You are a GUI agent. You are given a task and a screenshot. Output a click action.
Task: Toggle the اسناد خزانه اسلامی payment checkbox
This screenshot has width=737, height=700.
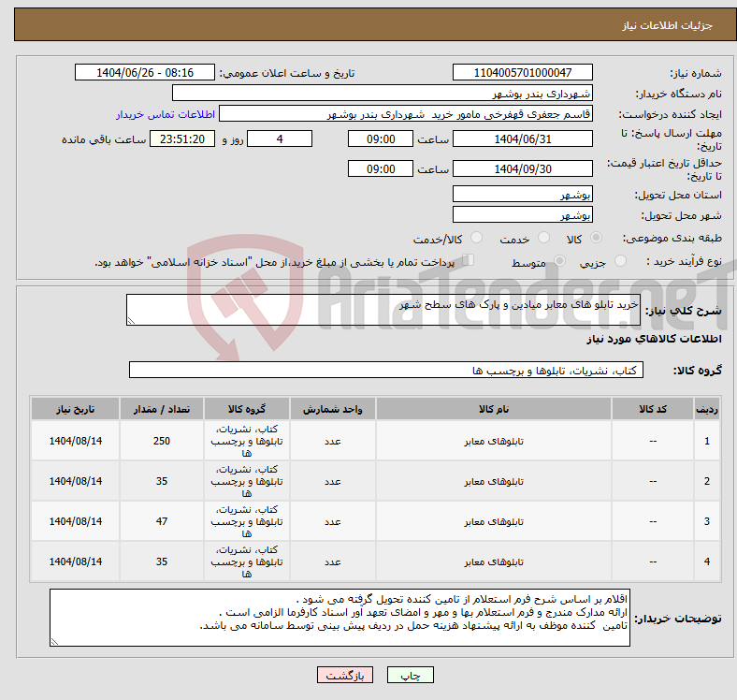pos(469,259)
